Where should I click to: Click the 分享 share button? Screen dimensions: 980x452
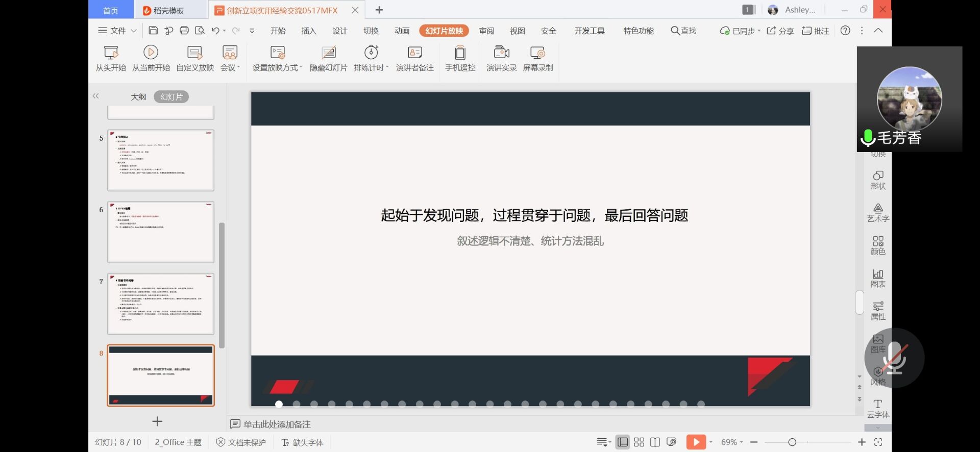pyautogui.click(x=780, y=31)
